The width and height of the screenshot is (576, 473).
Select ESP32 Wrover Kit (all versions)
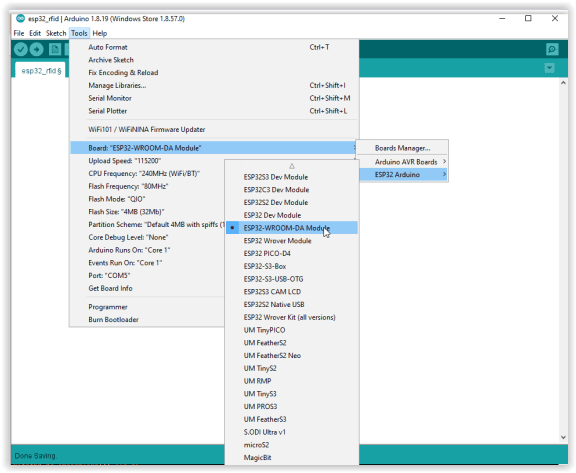coord(292,317)
